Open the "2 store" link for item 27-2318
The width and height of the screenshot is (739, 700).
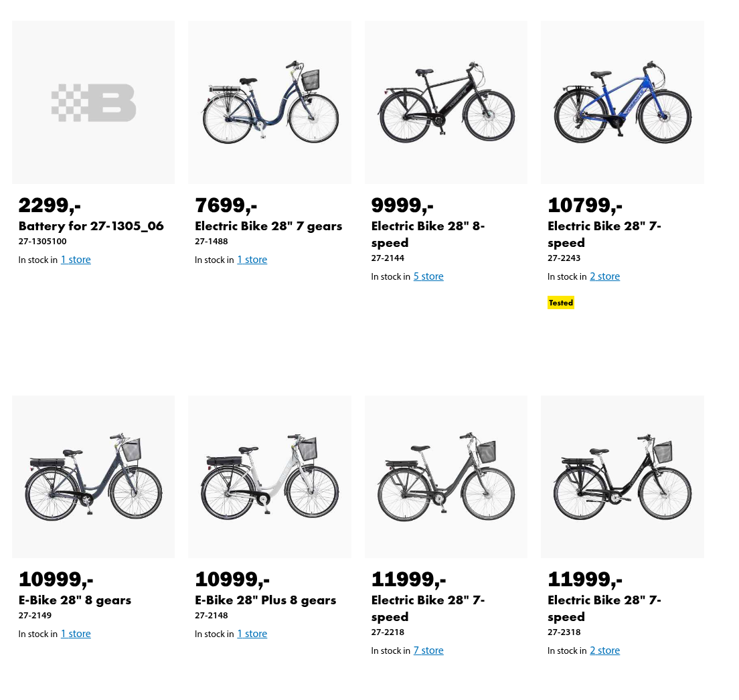pos(604,650)
